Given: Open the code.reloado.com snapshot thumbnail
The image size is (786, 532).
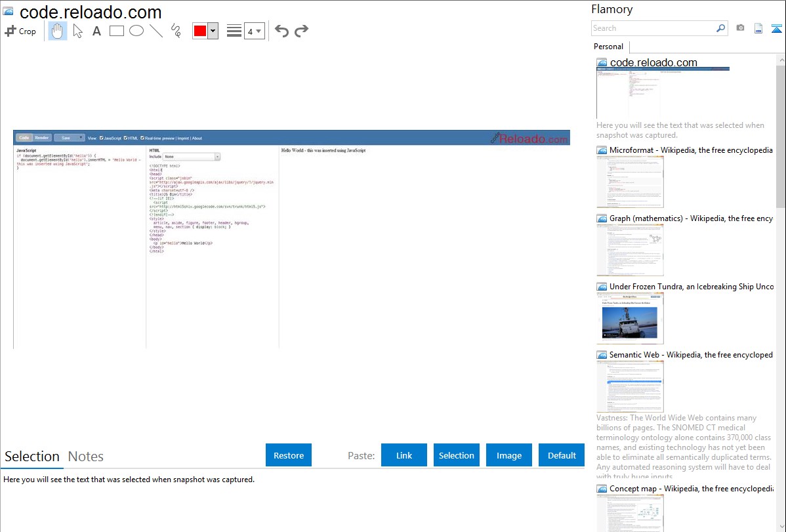Looking at the screenshot, I should point(663,93).
